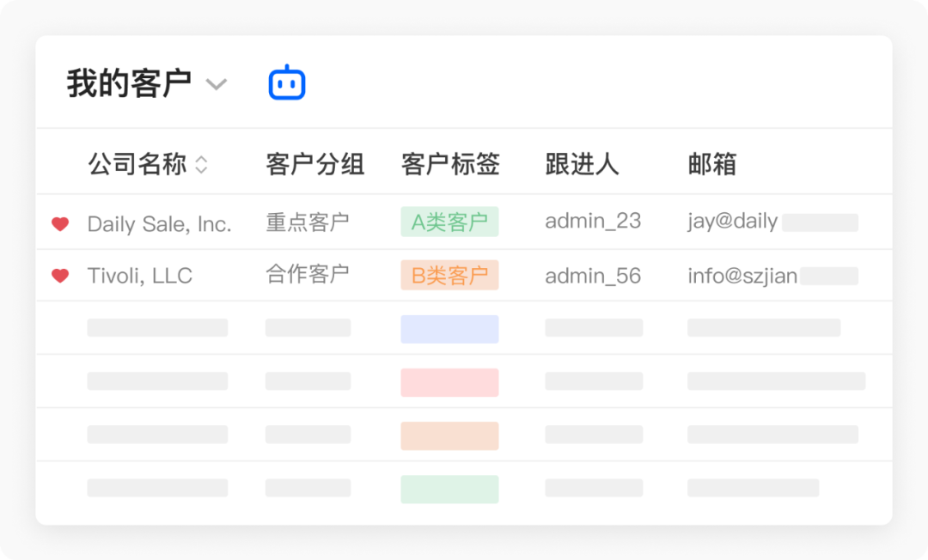Select the 客户分组 column header
Viewport: 928px width, 560px height.
point(314,164)
